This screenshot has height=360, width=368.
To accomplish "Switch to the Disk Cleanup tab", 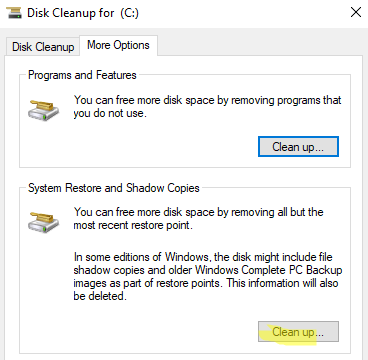I will [43, 47].
